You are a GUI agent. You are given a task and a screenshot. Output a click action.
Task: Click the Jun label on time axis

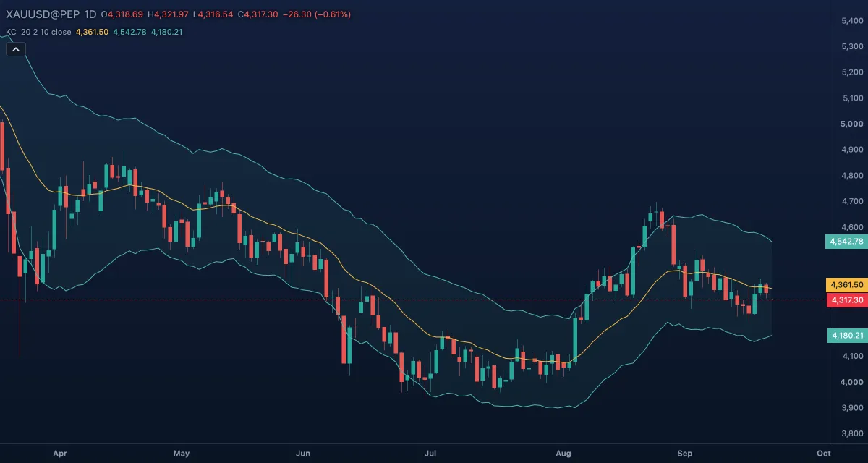coord(303,454)
